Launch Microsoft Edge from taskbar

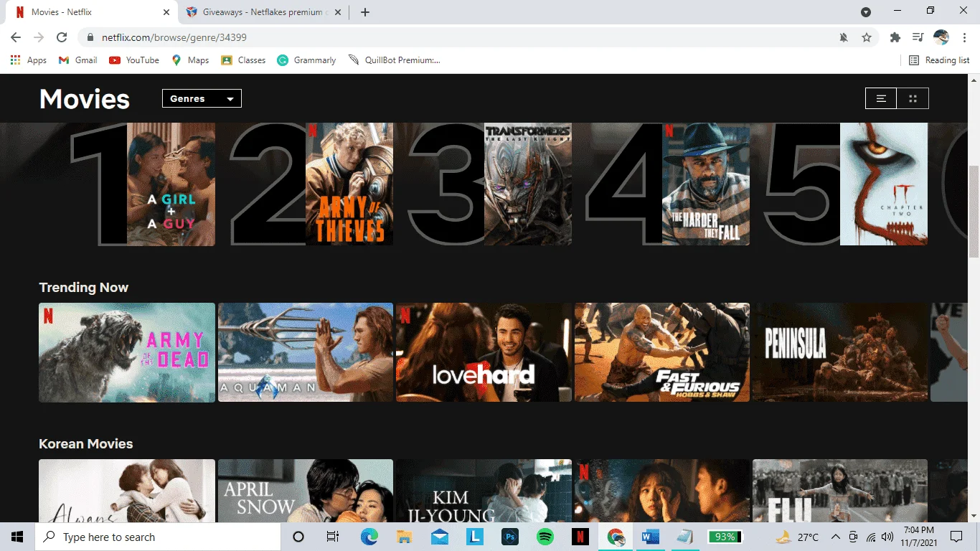click(x=369, y=537)
